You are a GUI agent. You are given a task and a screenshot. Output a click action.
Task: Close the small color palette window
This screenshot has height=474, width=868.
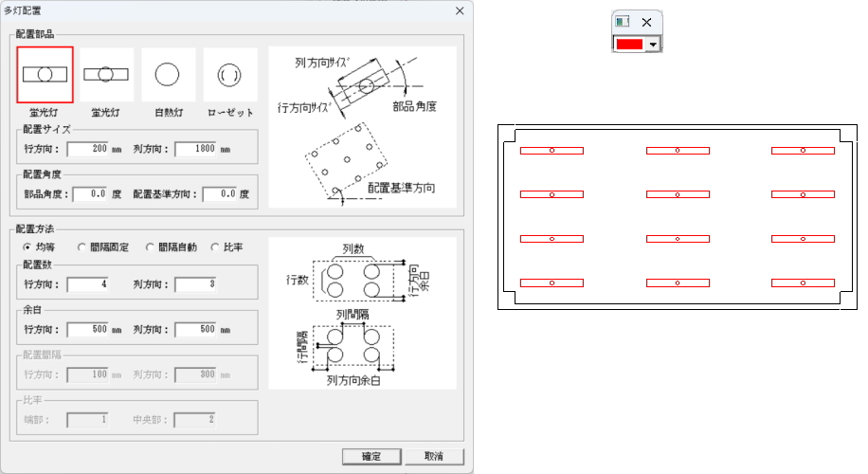click(646, 22)
